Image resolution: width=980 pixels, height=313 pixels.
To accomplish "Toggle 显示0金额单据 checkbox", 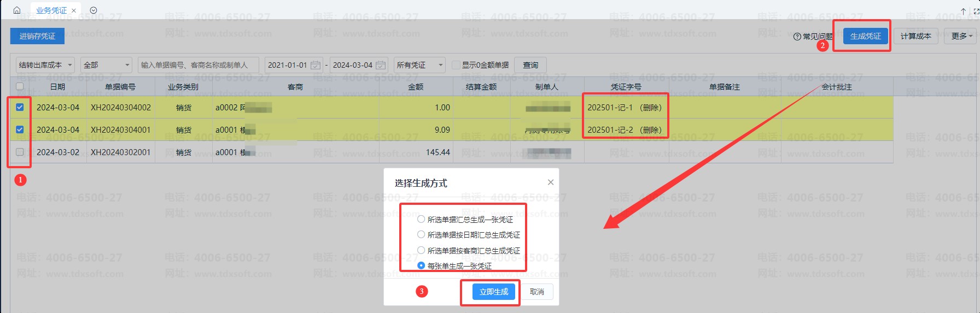I will coord(456,65).
